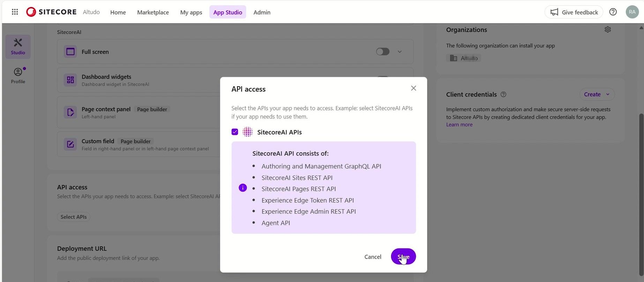Click the Custom field icon
The height and width of the screenshot is (282, 644).
point(70,144)
